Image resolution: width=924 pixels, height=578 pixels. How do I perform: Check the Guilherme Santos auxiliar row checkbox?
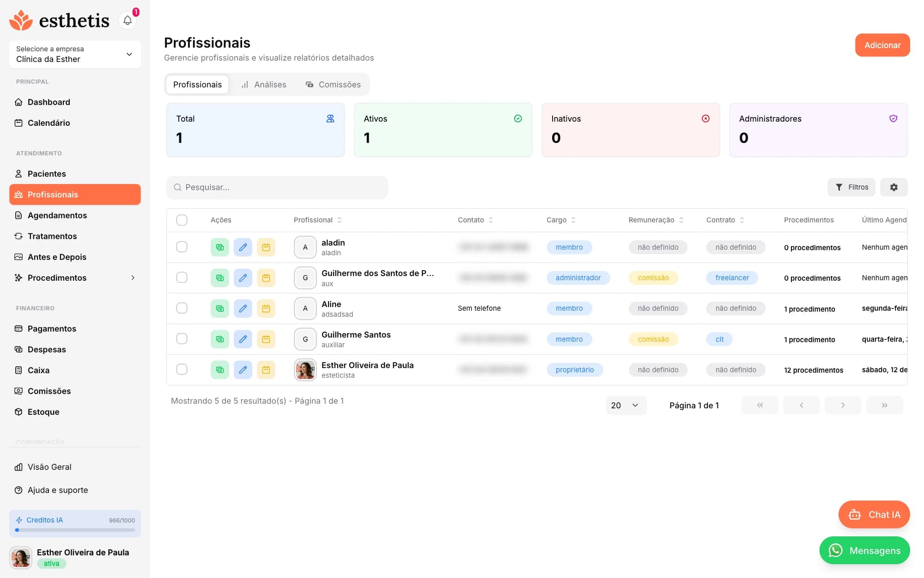coord(182,339)
